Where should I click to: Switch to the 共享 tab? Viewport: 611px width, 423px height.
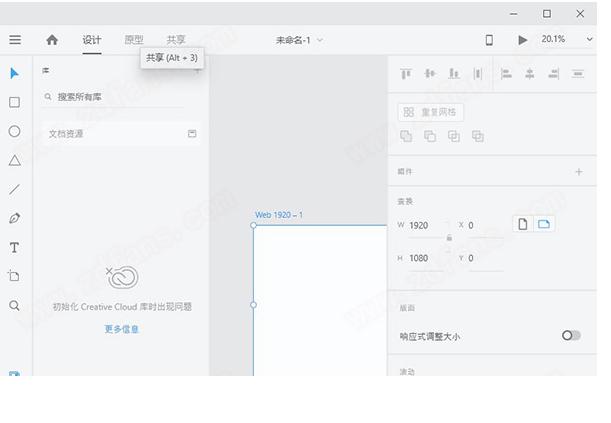(x=176, y=40)
